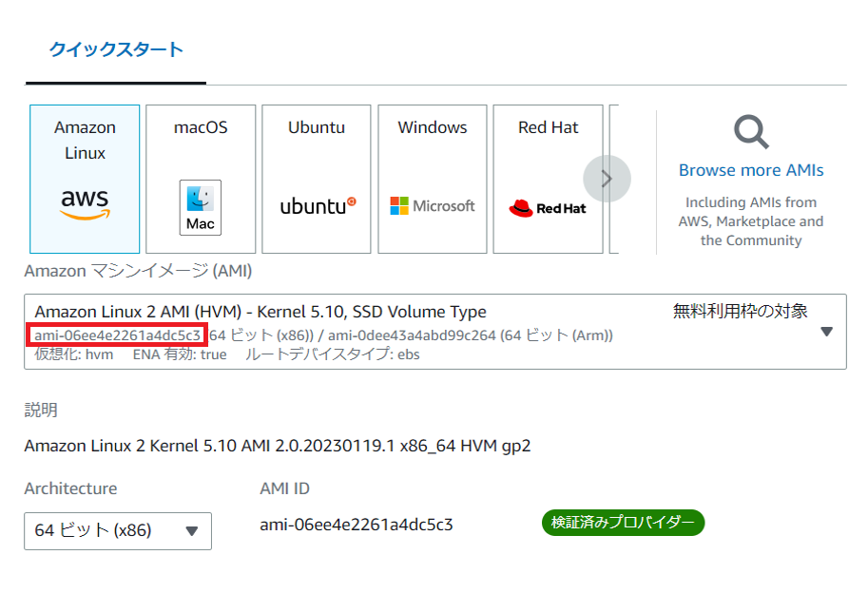
Task: Open the Browse more AMIs link
Action: click(751, 171)
